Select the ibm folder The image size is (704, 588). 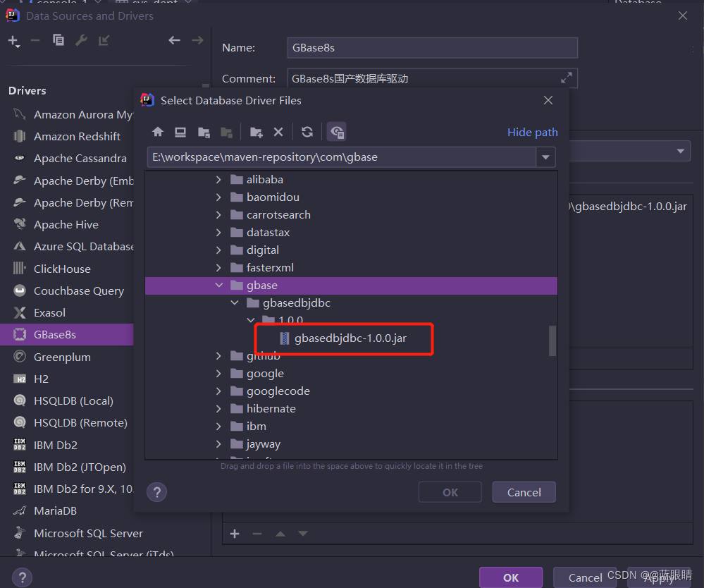[257, 427]
